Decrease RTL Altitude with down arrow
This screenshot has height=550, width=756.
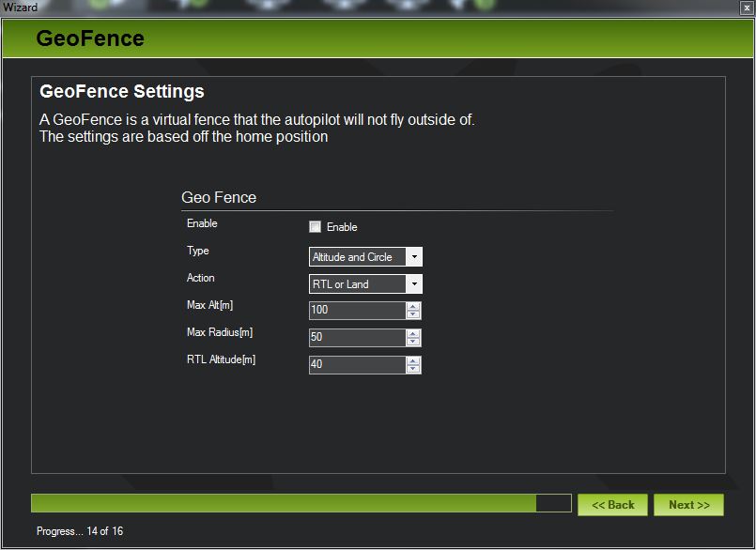pyautogui.click(x=413, y=369)
